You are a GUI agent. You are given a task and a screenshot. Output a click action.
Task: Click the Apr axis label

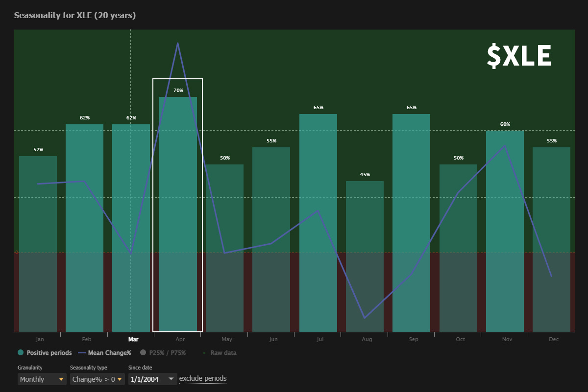180,339
